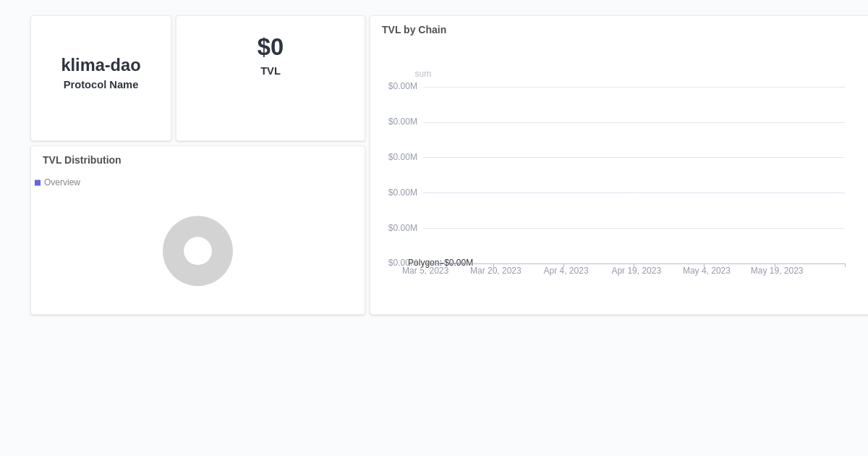This screenshot has width=868, height=456.
Task: Click the Polygon: $0.00M tooltip label
Action: click(x=440, y=263)
